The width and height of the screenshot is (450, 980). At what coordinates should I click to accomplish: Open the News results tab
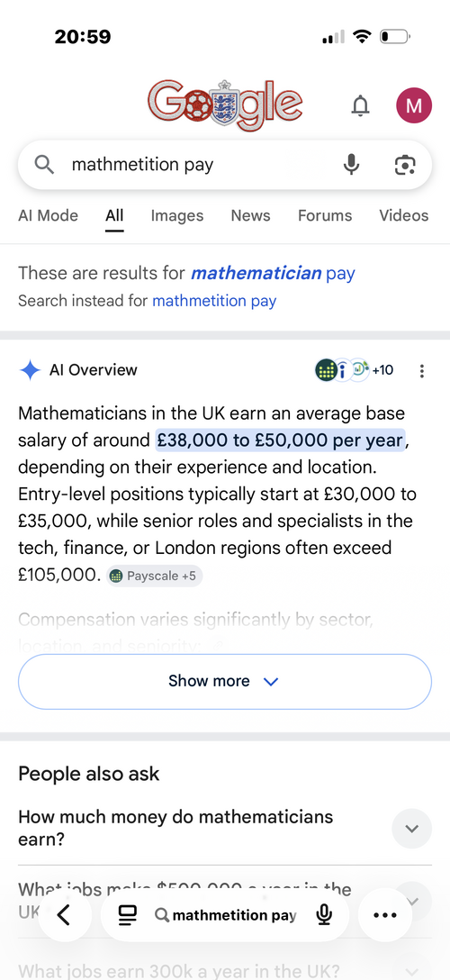tap(250, 215)
